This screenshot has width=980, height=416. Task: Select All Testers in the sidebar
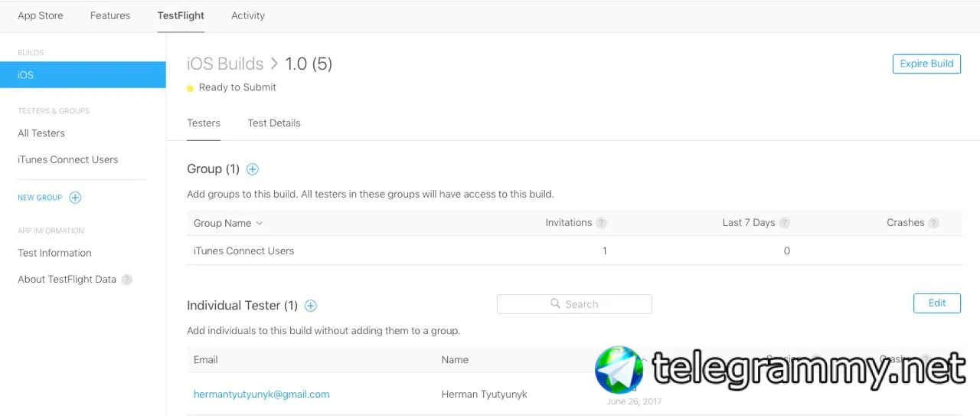click(x=41, y=133)
